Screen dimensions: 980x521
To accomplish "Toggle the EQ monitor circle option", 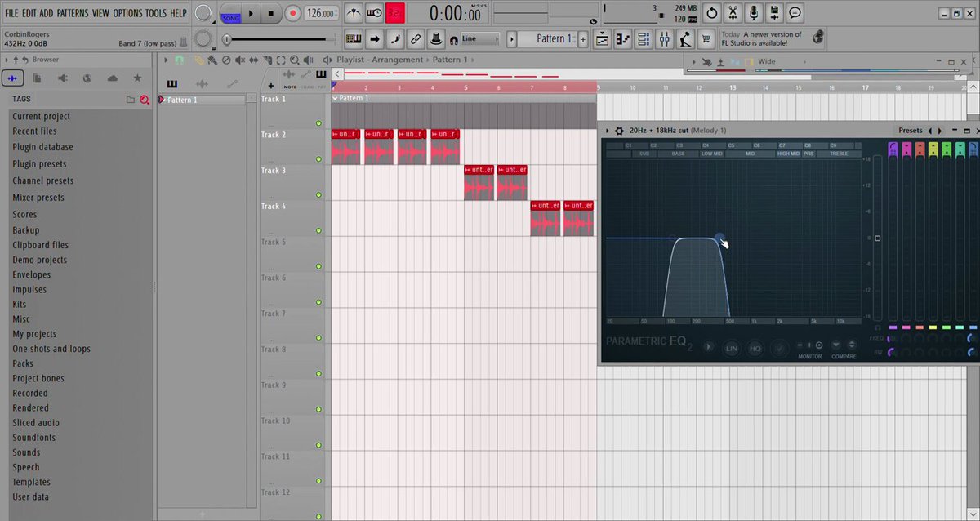I will [819, 345].
